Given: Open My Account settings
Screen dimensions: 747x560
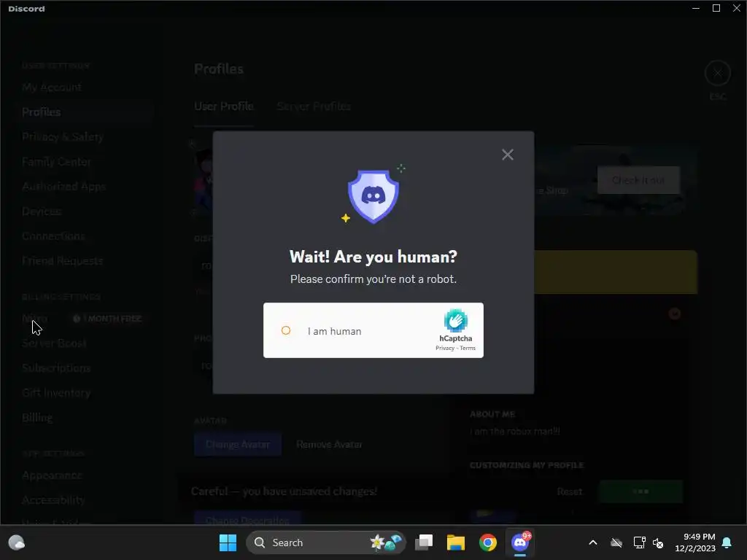Looking at the screenshot, I should [x=52, y=87].
